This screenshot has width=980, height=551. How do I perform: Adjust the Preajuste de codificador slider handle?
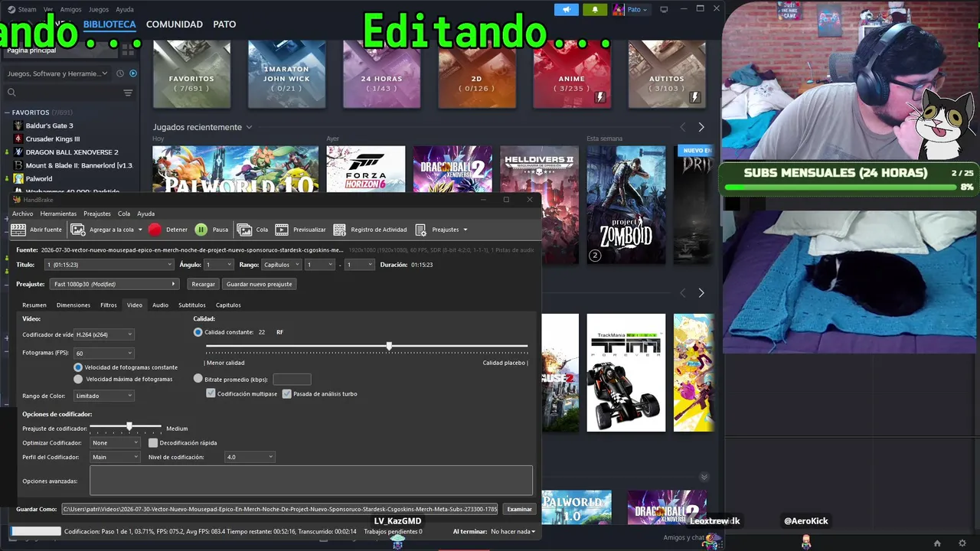[x=129, y=426]
